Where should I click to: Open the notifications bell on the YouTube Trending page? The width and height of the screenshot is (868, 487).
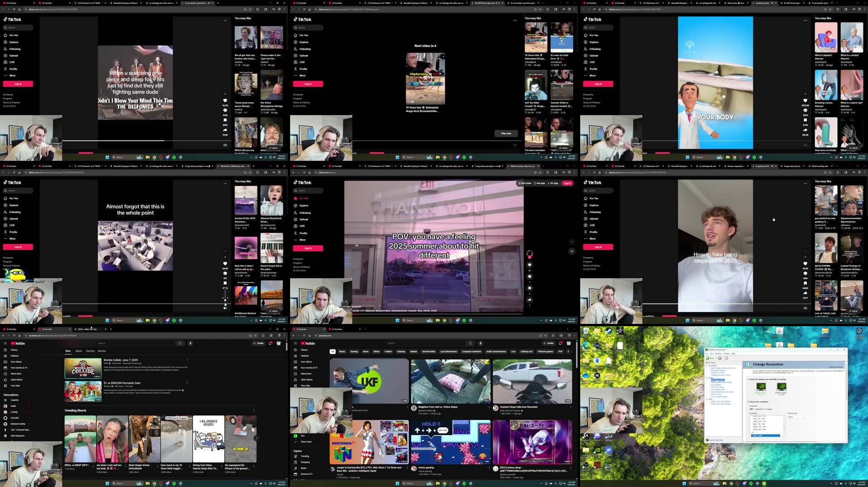pos(271,343)
